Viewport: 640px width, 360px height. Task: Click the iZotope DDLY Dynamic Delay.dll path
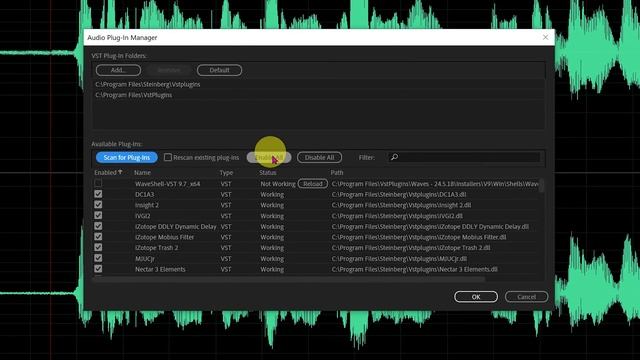(430, 227)
